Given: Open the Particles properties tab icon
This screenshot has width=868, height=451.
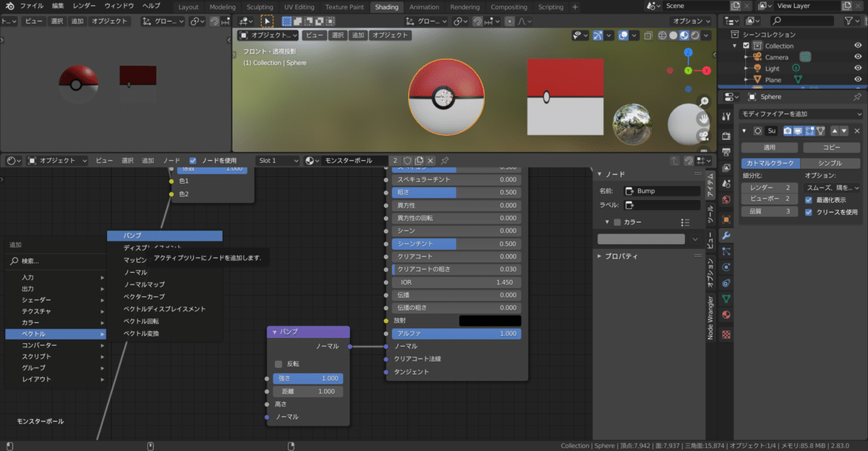Looking at the screenshot, I should click(727, 251).
